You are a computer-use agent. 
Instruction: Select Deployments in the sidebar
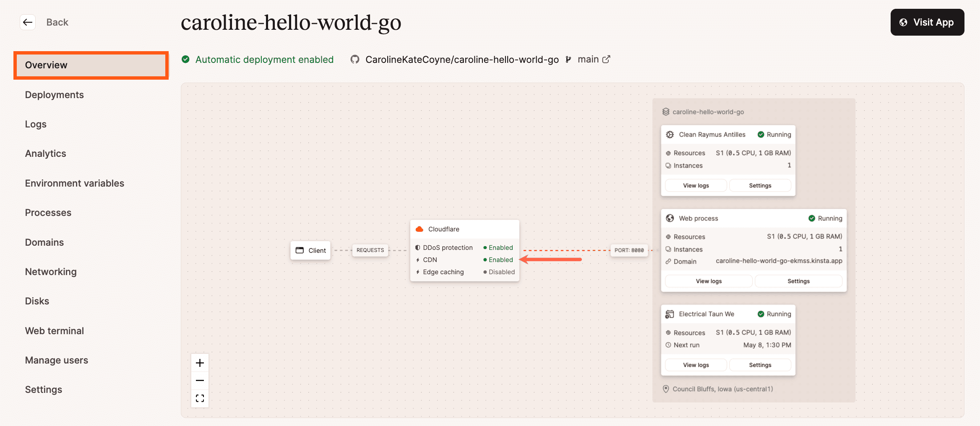pyautogui.click(x=54, y=95)
